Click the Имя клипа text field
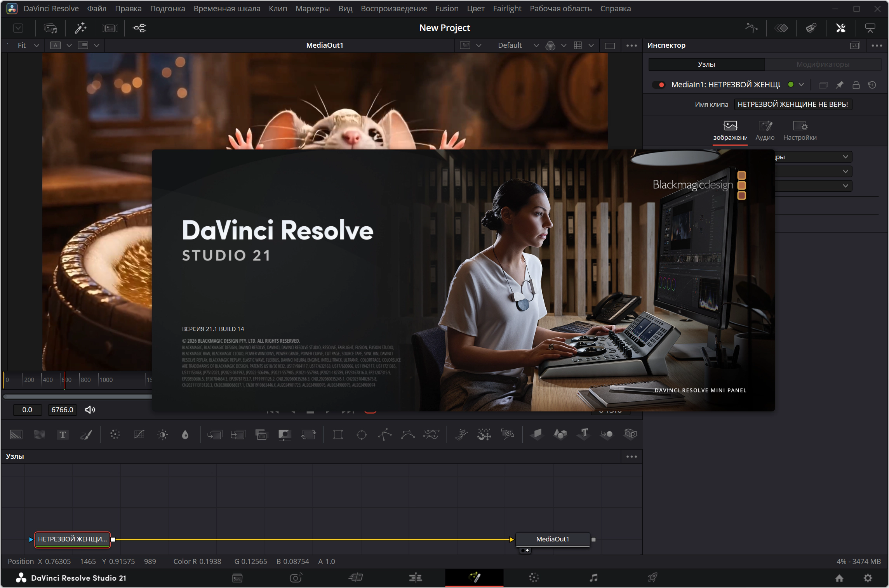 [x=793, y=104]
